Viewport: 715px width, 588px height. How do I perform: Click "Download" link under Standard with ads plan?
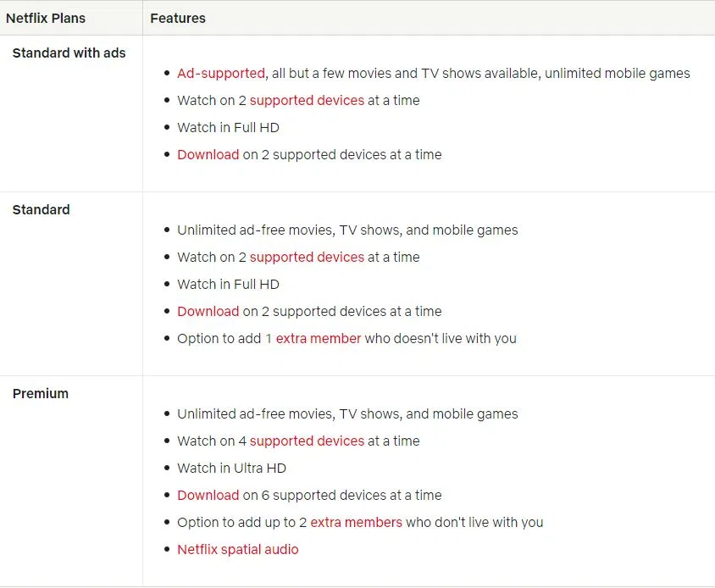tap(208, 155)
